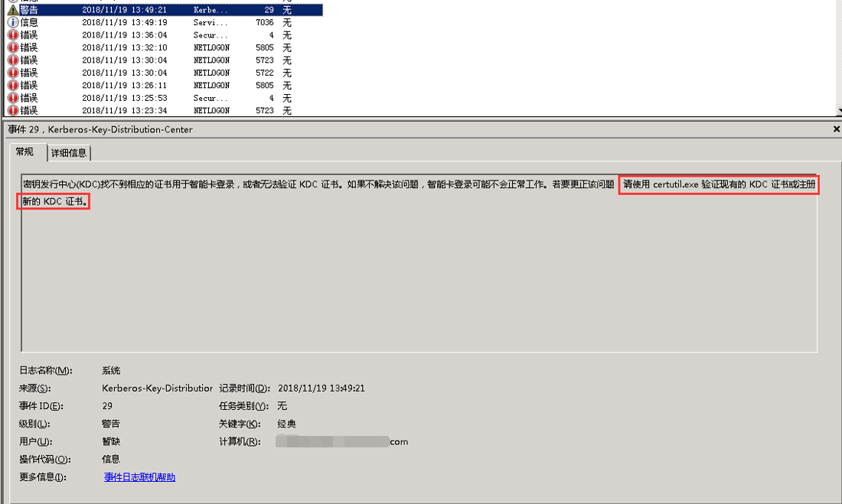Switch to the 常规 tab

(24, 152)
